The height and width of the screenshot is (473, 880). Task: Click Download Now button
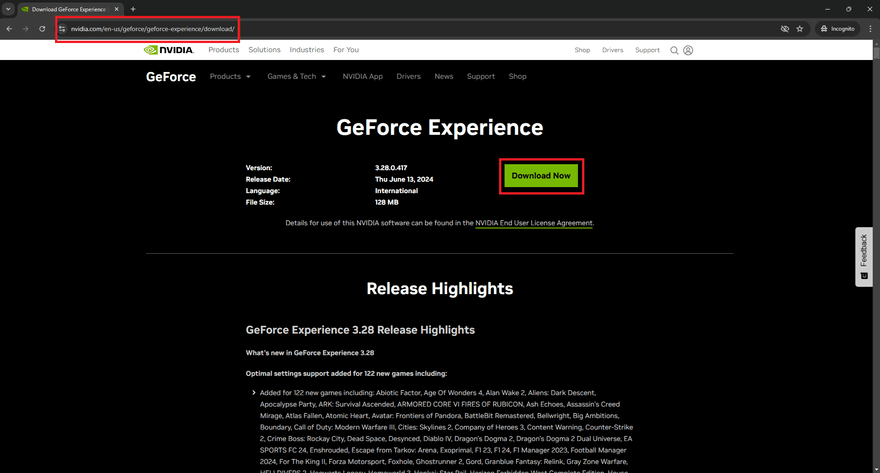click(x=541, y=176)
